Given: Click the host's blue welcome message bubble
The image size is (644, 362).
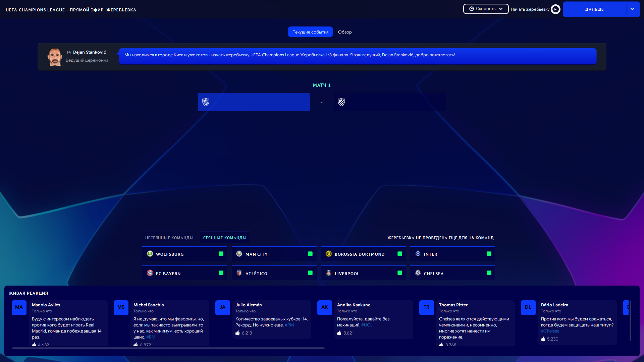Looking at the screenshot, I should [358, 56].
